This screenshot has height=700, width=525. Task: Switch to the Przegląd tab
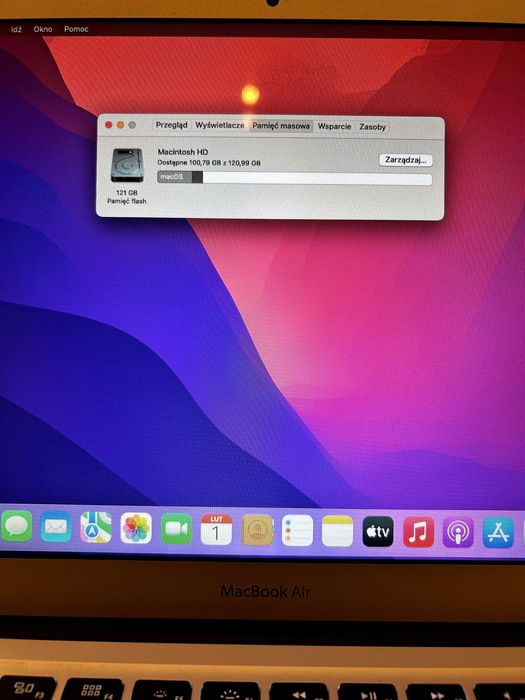tap(171, 125)
